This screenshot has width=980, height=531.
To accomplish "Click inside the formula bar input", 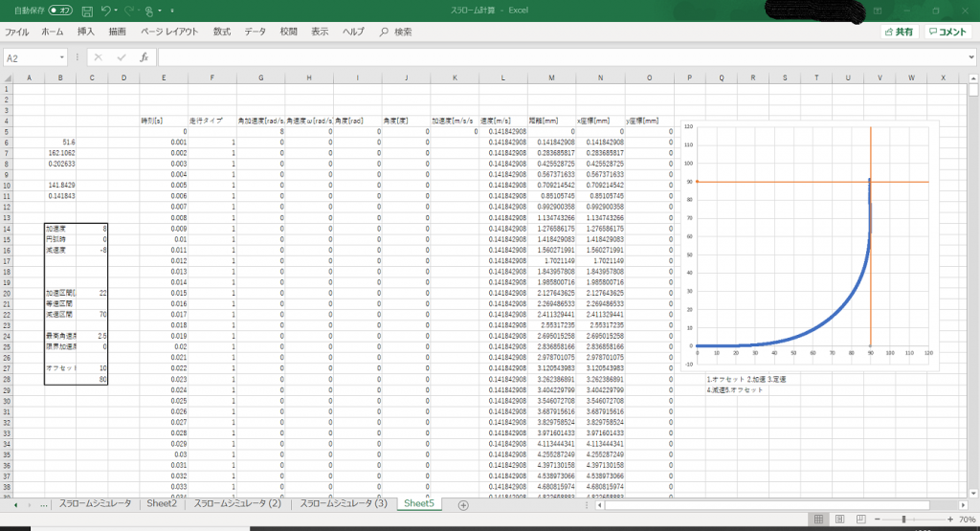I will [x=561, y=57].
